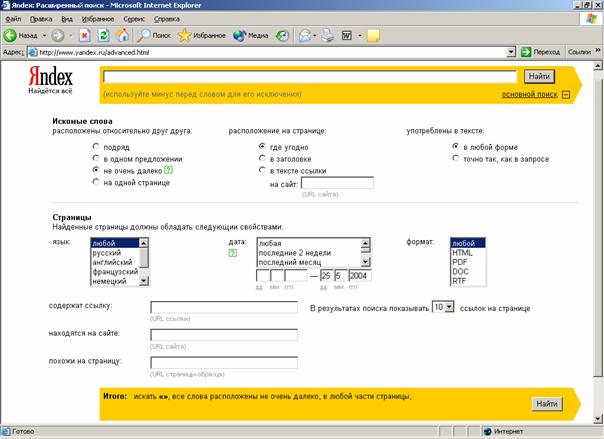Open the Правка menu

pyautogui.click(x=41, y=19)
